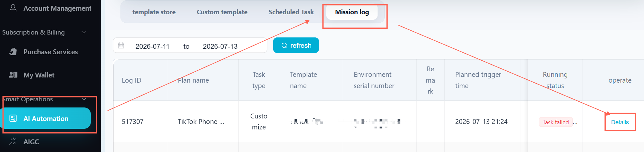Click the Purchase Services icon

pyautogui.click(x=13, y=52)
